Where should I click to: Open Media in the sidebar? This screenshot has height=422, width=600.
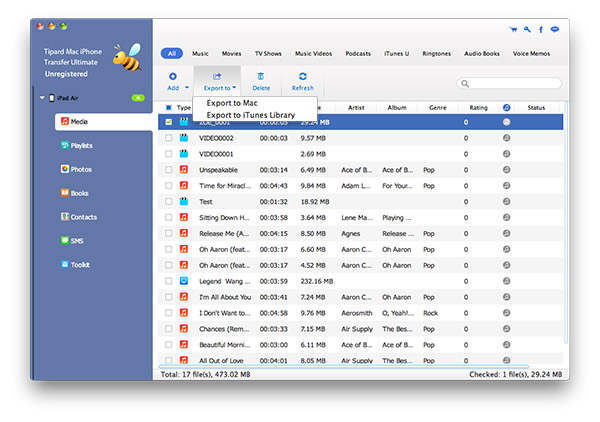(103, 122)
